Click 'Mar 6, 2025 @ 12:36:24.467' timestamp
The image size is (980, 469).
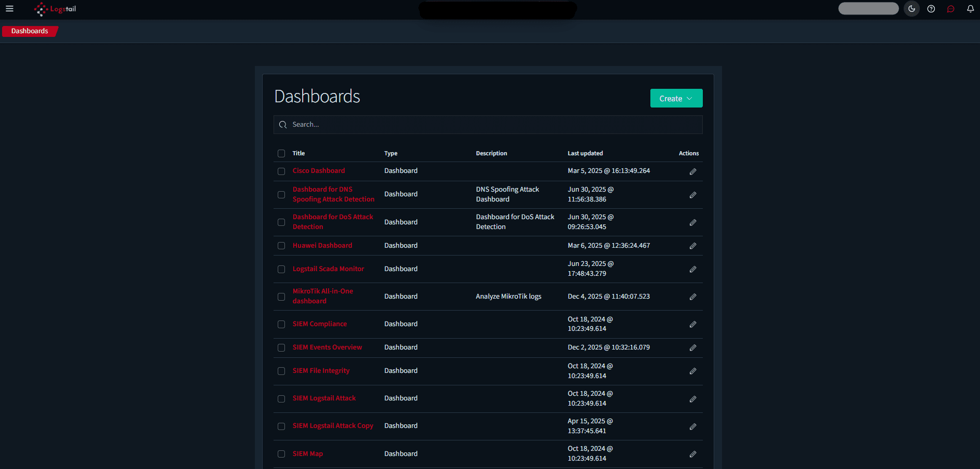point(608,246)
